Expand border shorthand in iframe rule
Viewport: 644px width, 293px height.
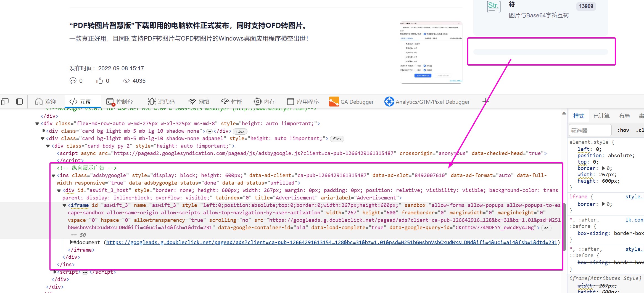[603, 204]
